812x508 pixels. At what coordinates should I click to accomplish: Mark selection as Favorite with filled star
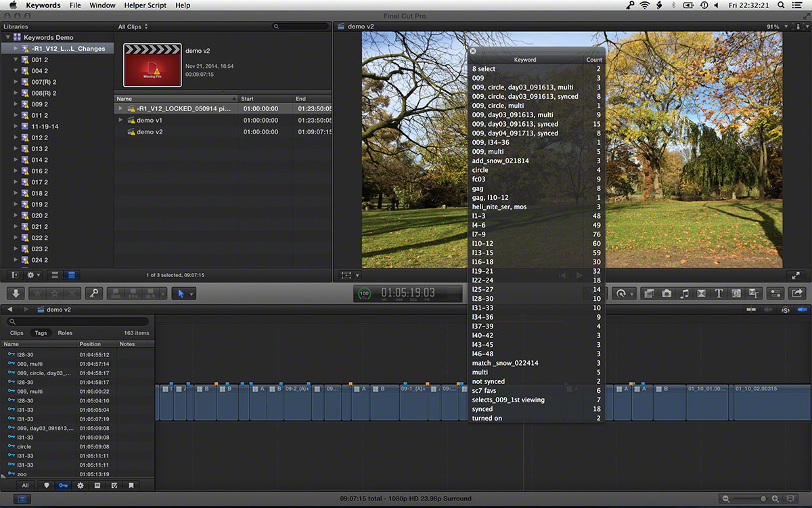coord(36,293)
